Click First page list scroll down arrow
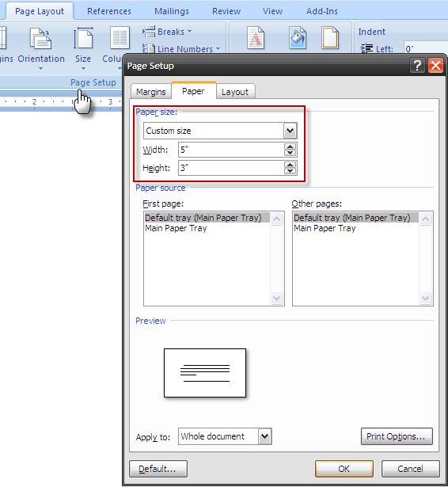Screen dimensions: 448x487 pos(276,299)
